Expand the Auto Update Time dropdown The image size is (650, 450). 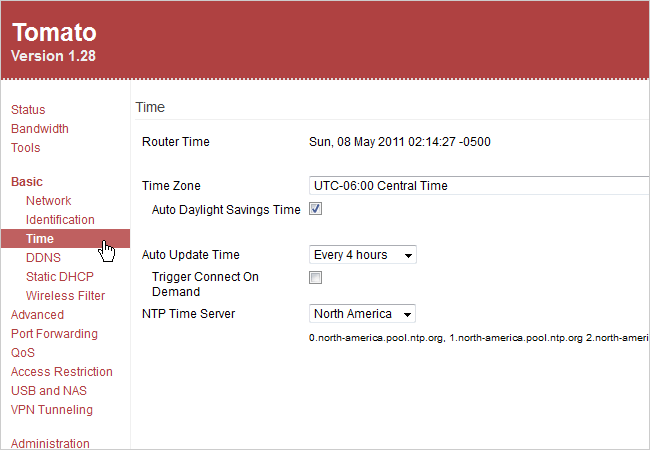363,255
